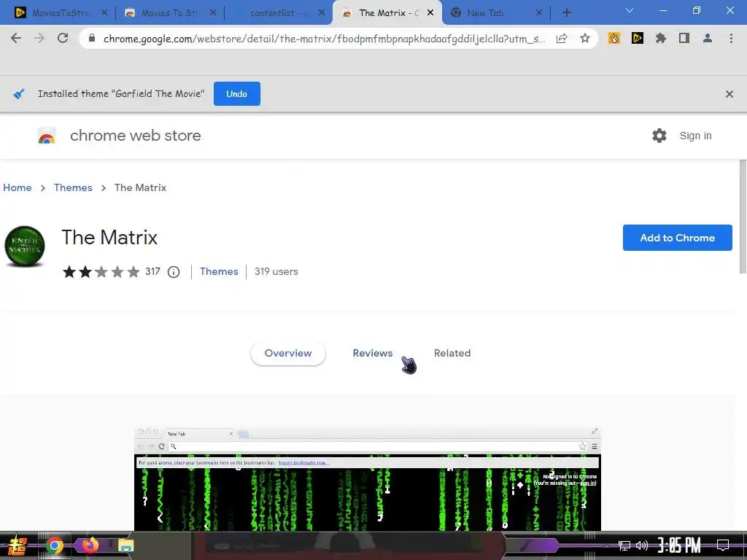Open Chrome's three-dot menu
The width and height of the screenshot is (747, 560).
(731, 38)
